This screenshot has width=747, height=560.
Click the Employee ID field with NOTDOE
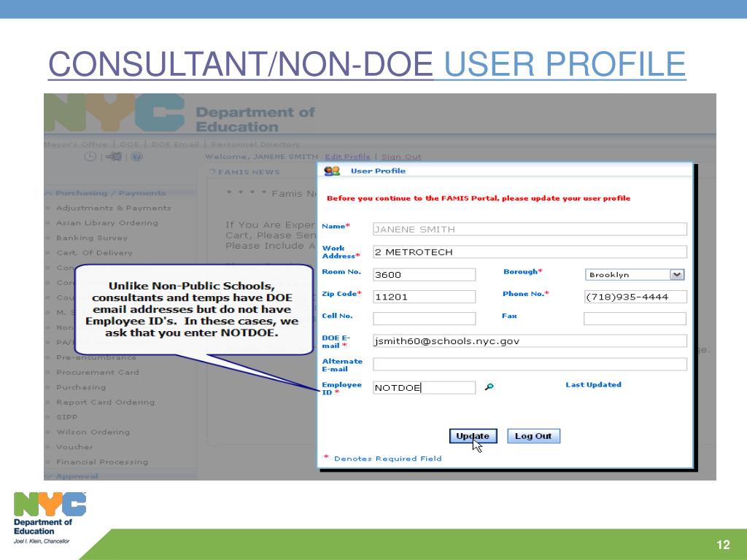(424, 388)
